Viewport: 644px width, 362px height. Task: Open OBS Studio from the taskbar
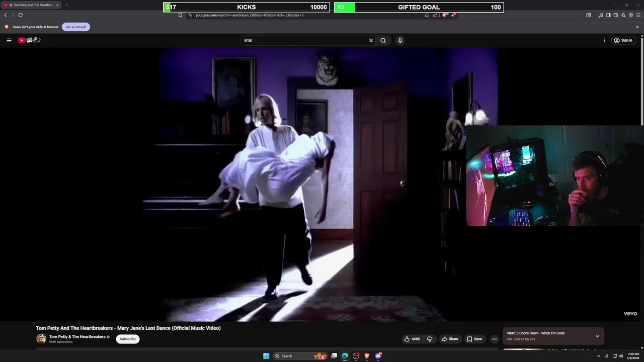click(x=356, y=356)
